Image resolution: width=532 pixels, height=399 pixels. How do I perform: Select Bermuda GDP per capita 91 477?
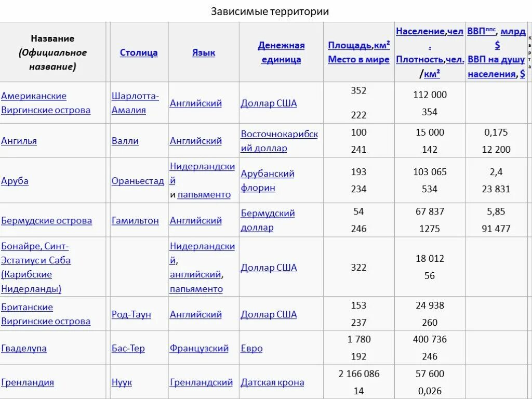[x=496, y=229]
